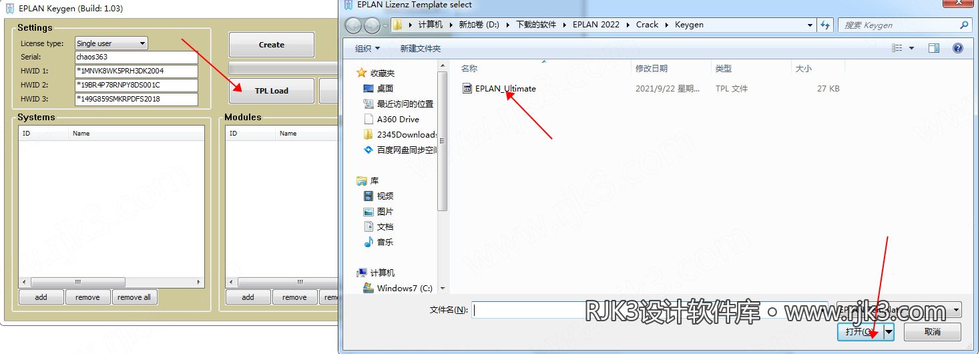Click the 取消 button
Screen dimensions: 980x354
933,331
